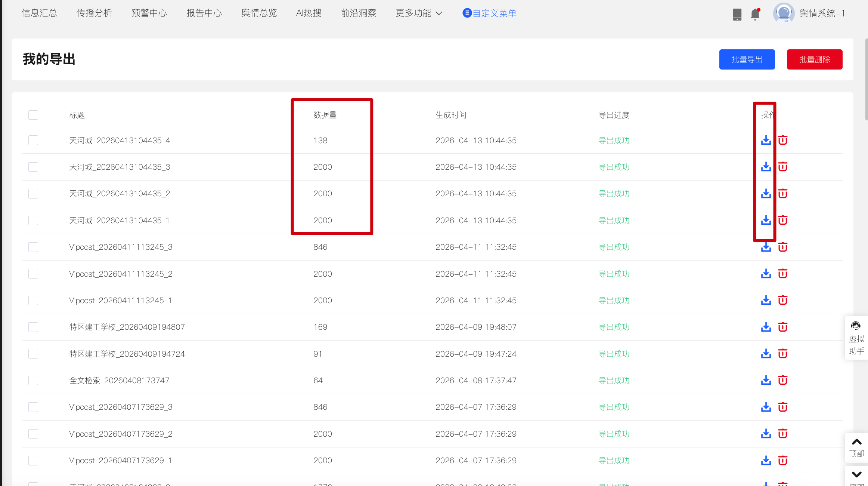Screen dimensions: 868x486
Task: Click the 舆情系统-1 username
Action: coord(822,13)
